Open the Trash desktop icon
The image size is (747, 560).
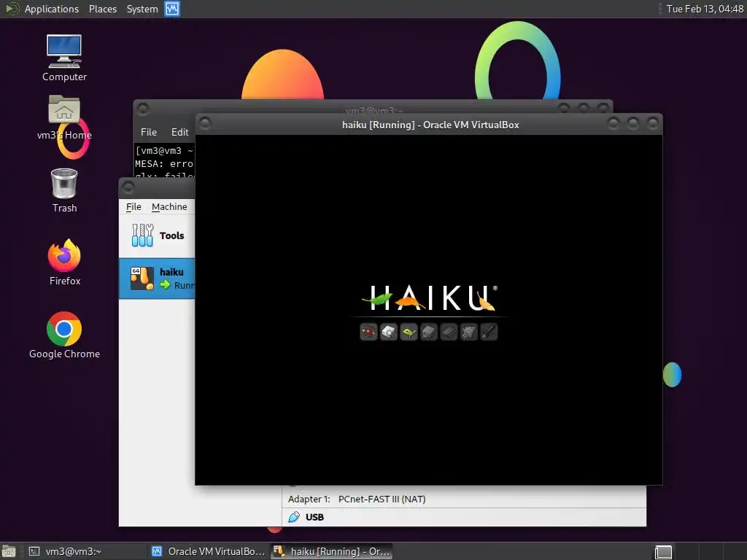[x=64, y=190]
